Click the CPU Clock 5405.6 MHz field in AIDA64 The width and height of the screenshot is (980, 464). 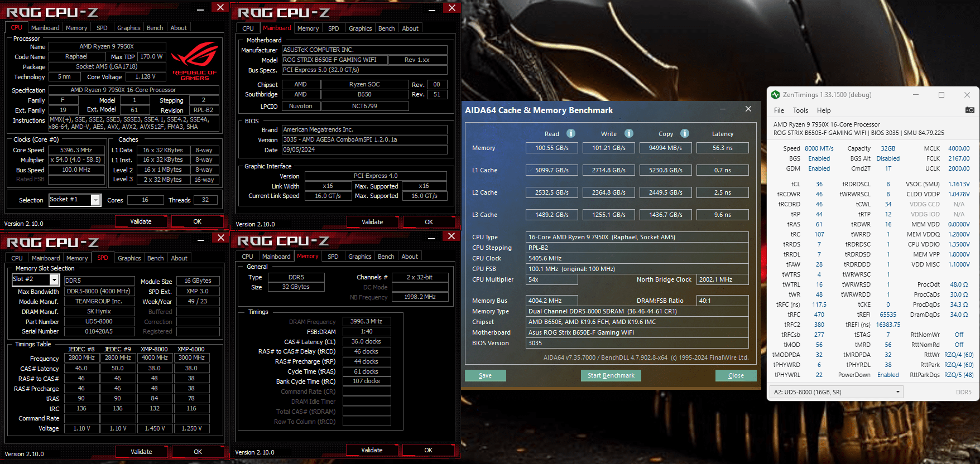point(637,258)
